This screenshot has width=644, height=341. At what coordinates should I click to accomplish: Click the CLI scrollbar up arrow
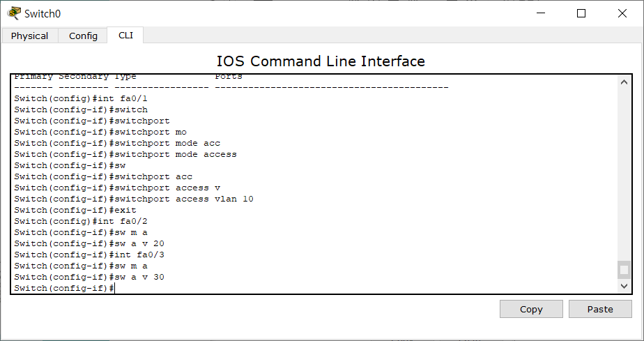point(624,82)
